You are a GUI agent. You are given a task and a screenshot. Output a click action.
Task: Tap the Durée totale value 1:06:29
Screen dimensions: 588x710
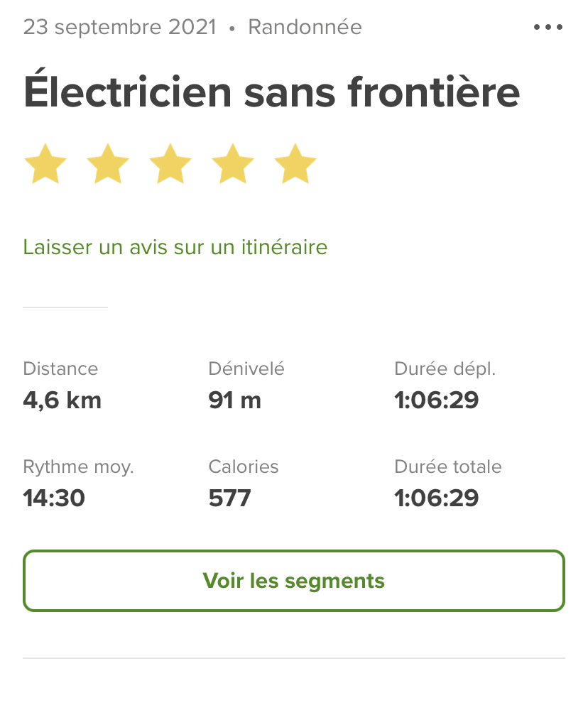point(436,498)
